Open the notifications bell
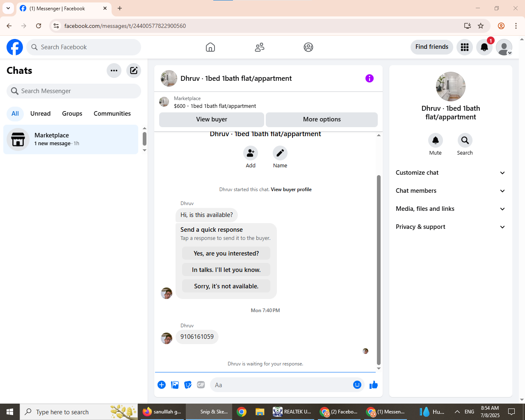The height and width of the screenshot is (420, 525). [x=484, y=47]
